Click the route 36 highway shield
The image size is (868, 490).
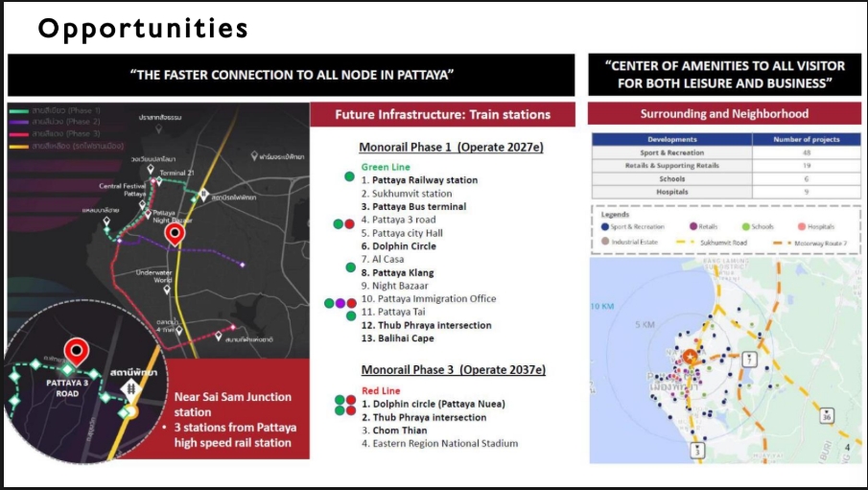(826, 417)
